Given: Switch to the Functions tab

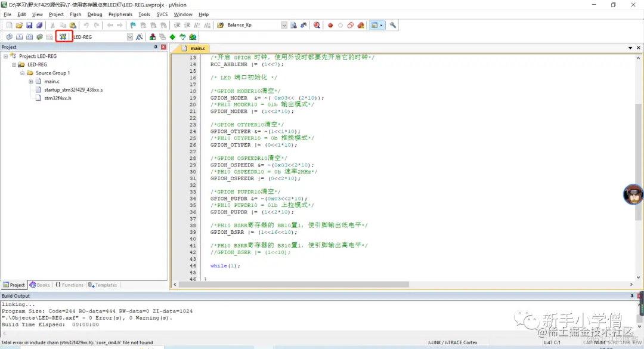Looking at the screenshot, I should (x=69, y=285).
